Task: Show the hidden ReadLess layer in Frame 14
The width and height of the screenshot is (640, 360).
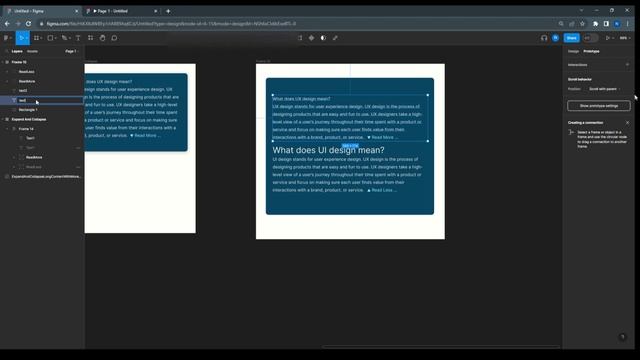Action: [x=78, y=167]
